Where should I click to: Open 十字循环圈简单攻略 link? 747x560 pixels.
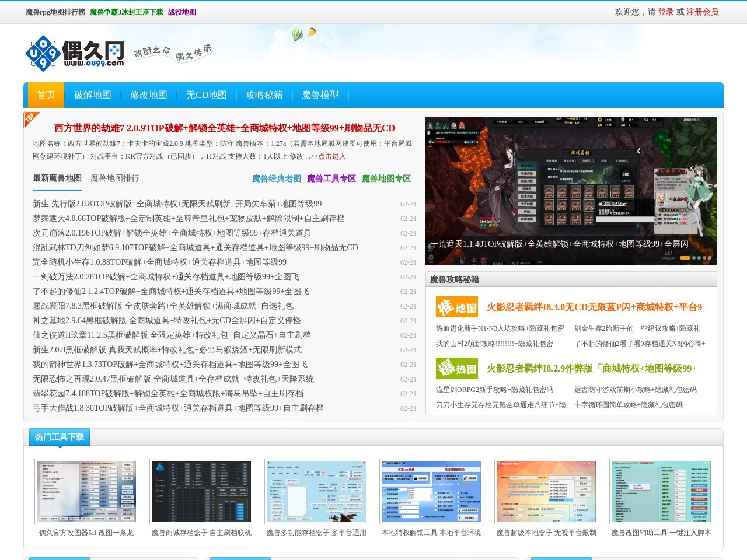tap(629, 405)
